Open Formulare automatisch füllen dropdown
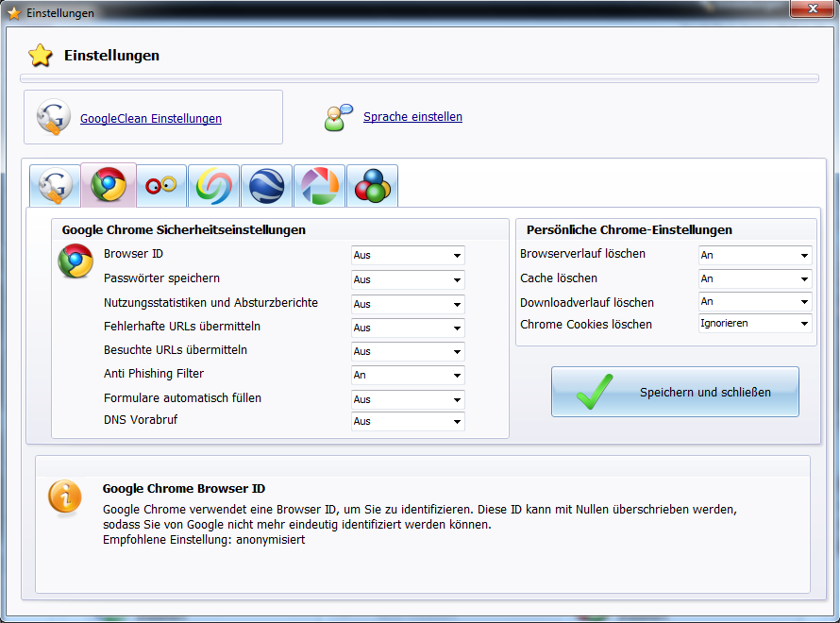This screenshot has width=840, height=623. click(408, 399)
